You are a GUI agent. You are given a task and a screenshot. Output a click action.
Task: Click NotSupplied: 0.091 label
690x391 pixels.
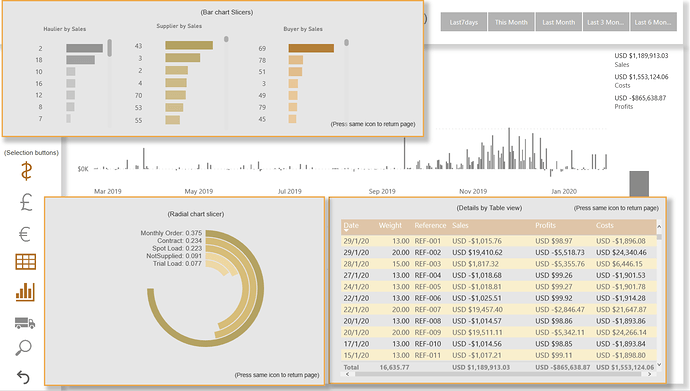[174, 256]
